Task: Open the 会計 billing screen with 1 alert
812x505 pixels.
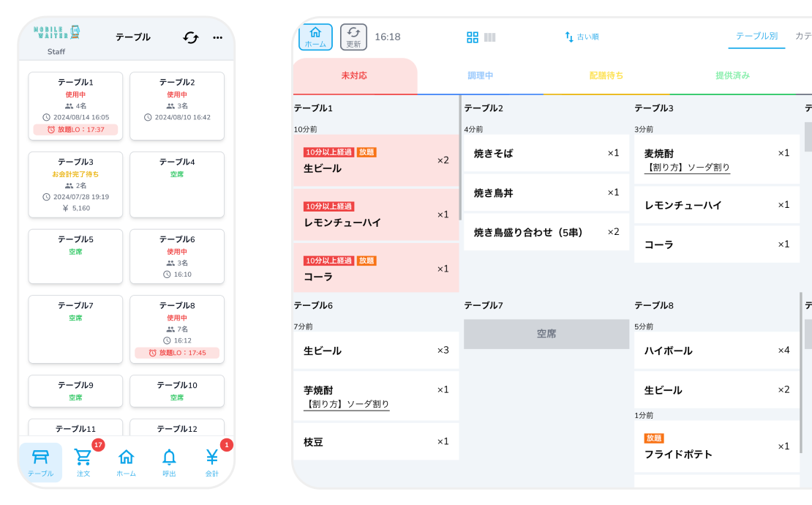Action: 212,460
